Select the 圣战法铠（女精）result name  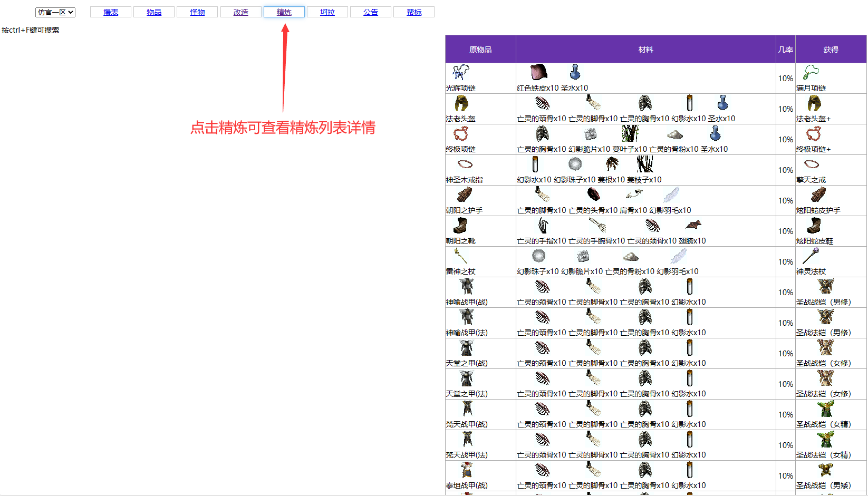point(824,455)
